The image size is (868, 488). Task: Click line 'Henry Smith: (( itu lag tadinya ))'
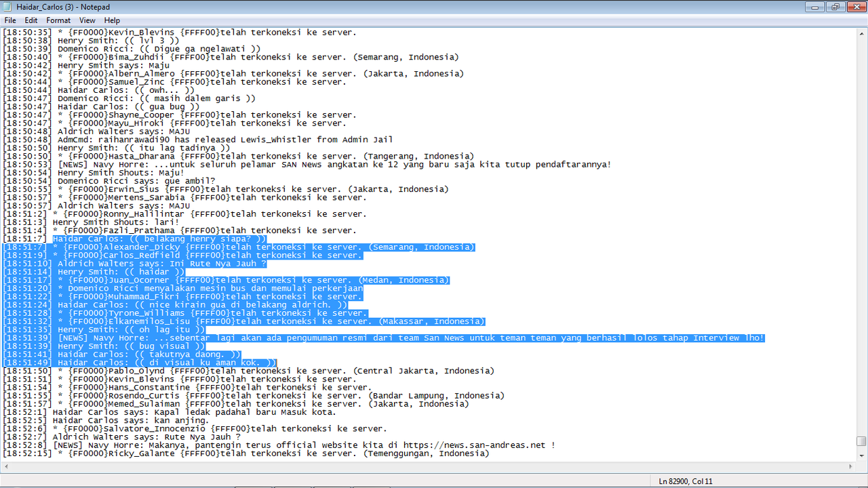(117, 148)
